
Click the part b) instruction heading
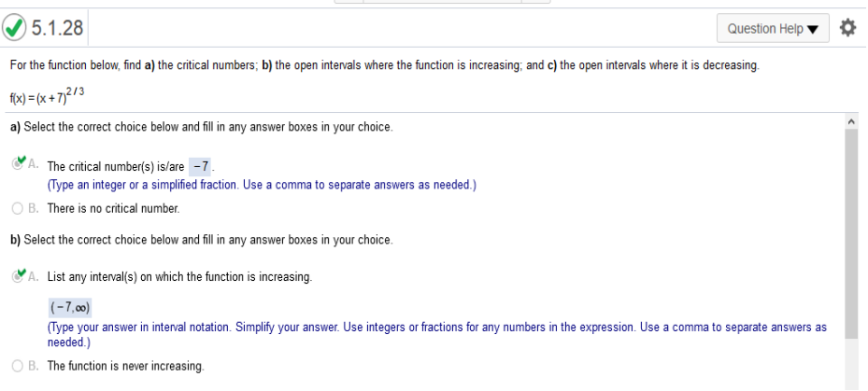(x=202, y=240)
